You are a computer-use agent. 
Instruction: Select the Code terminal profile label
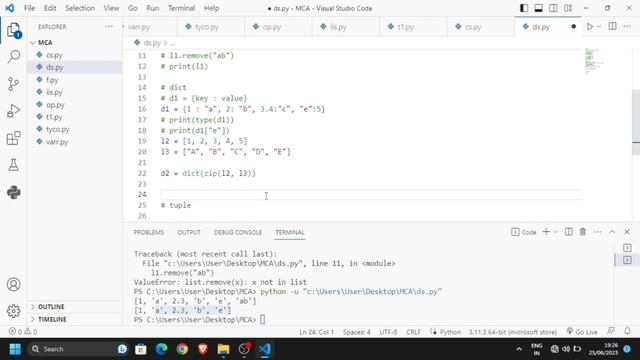(524, 232)
